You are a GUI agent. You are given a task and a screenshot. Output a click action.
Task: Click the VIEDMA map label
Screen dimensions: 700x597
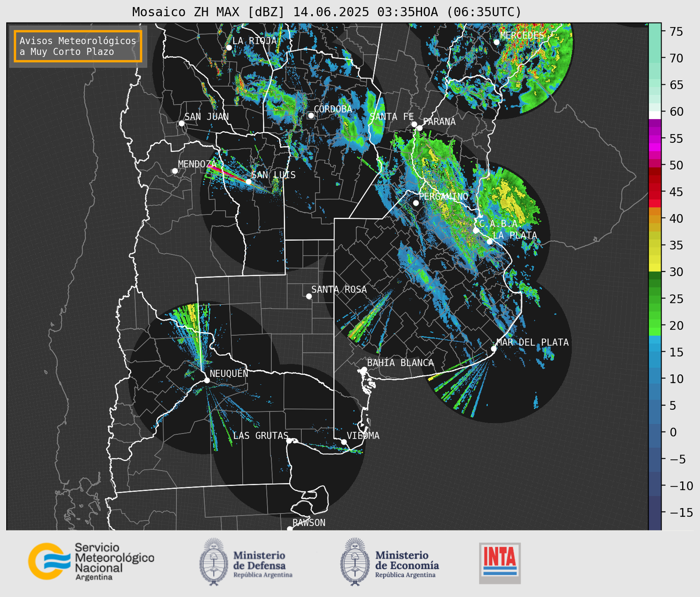pos(363,436)
